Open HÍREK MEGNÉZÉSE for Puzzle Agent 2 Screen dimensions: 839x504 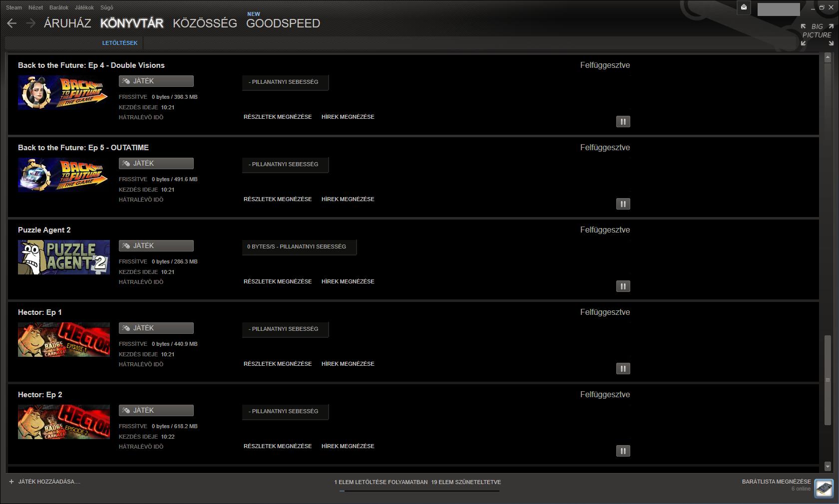click(x=348, y=281)
